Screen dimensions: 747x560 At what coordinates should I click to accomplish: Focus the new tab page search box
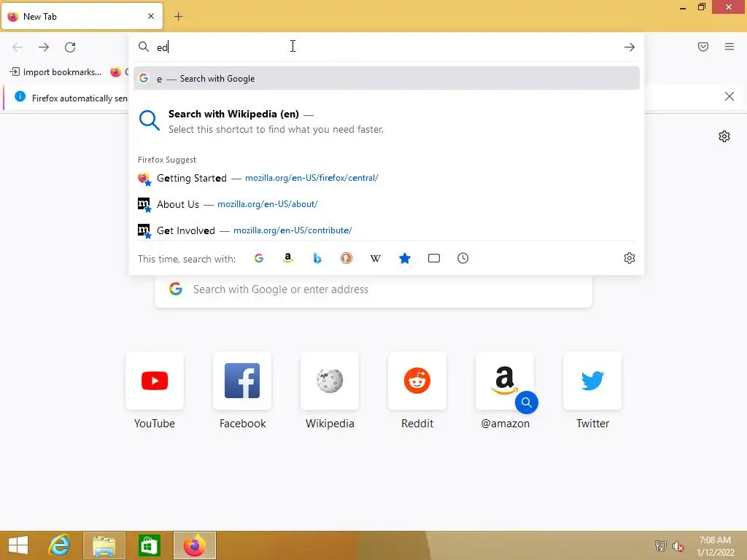(x=373, y=289)
